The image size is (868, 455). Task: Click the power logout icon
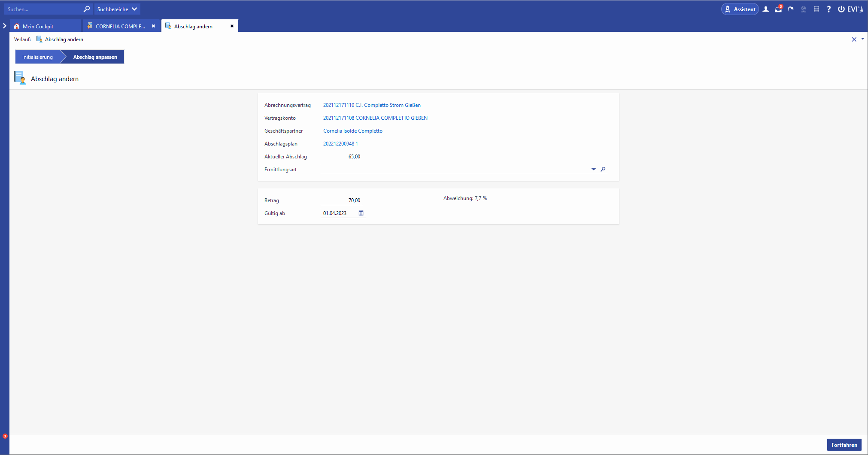coord(841,9)
